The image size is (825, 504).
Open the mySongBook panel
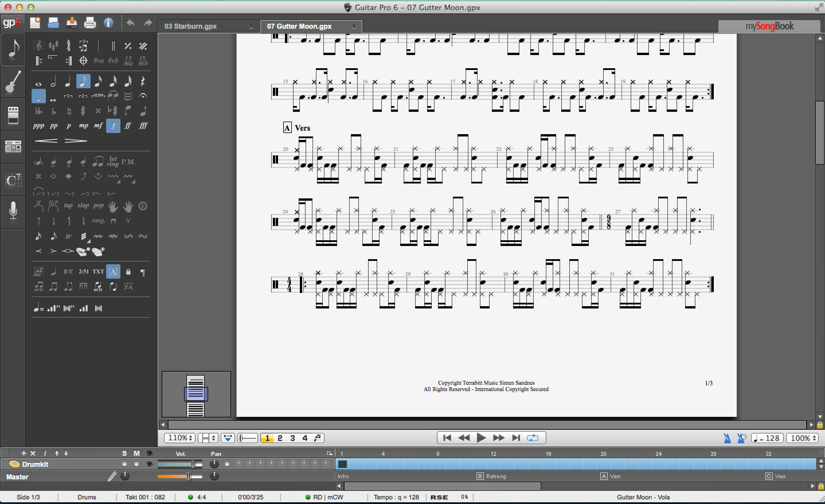[769, 26]
